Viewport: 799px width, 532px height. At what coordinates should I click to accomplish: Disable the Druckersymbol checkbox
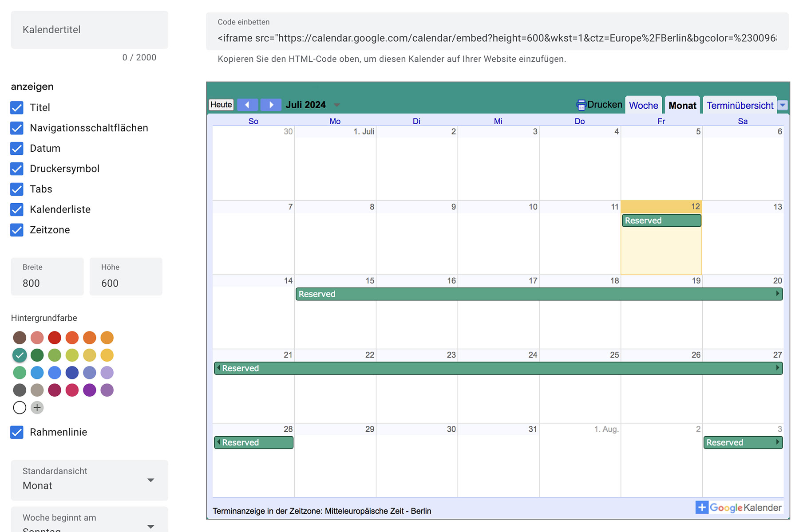click(x=17, y=169)
